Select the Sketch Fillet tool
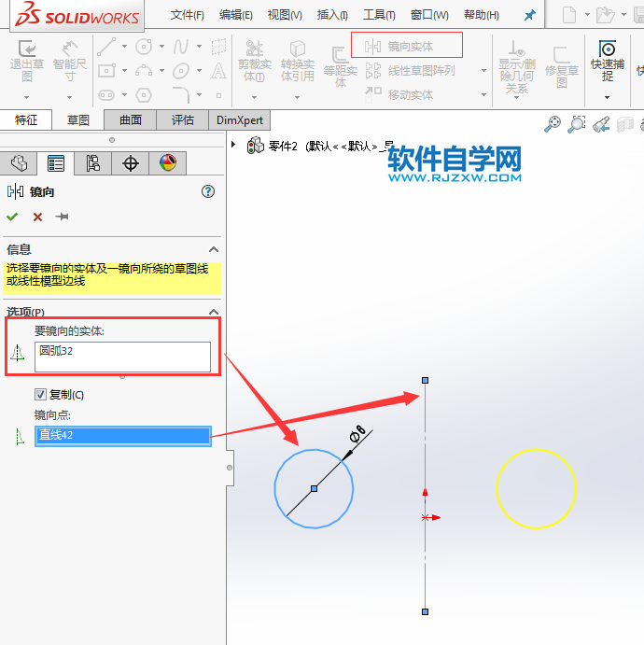The image size is (644, 645). tap(181, 95)
